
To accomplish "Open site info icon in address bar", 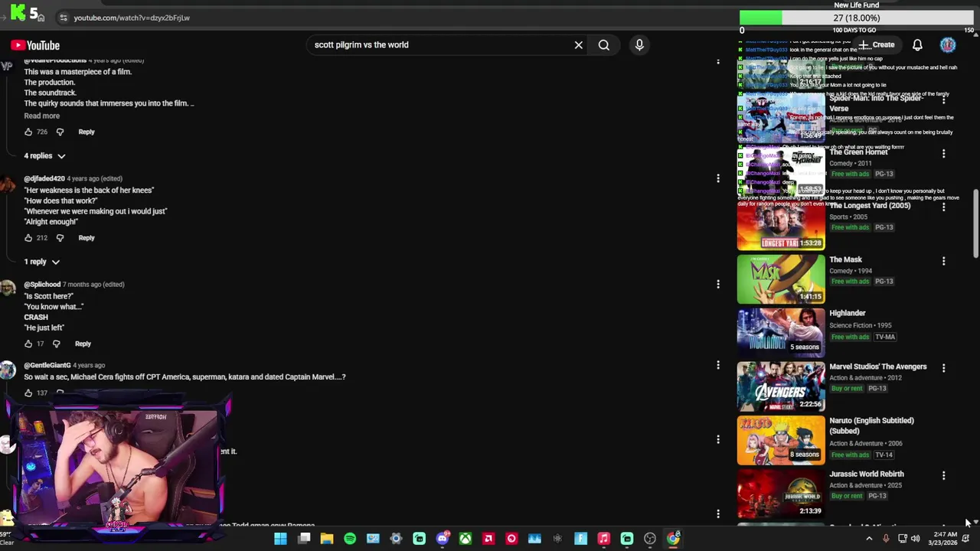I will [64, 18].
